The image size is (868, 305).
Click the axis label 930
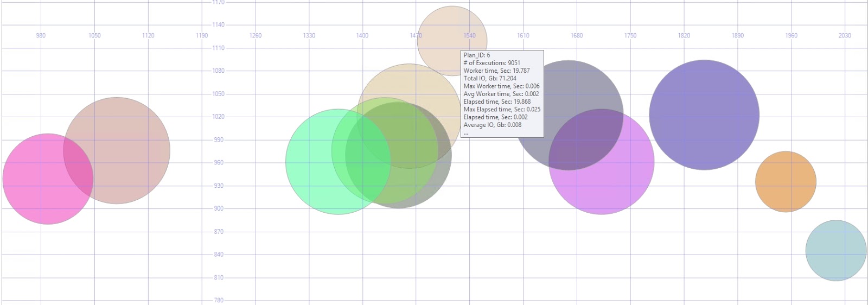(x=219, y=186)
